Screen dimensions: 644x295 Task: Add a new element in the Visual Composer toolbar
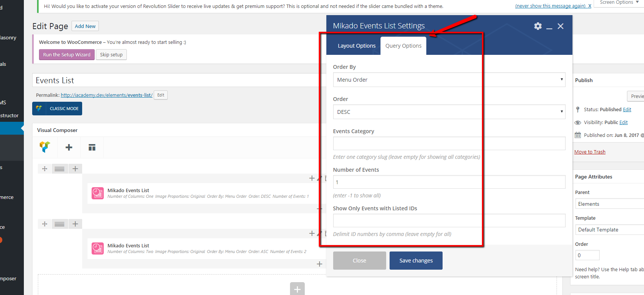pyautogui.click(x=69, y=147)
